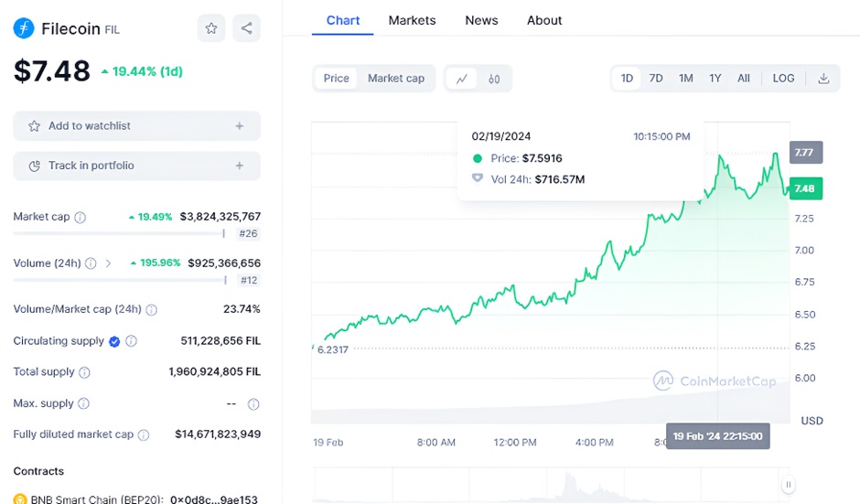The width and height of the screenshot is (860, 504).
Task: Select the 1Y time range button
Action: pos(715,79)
